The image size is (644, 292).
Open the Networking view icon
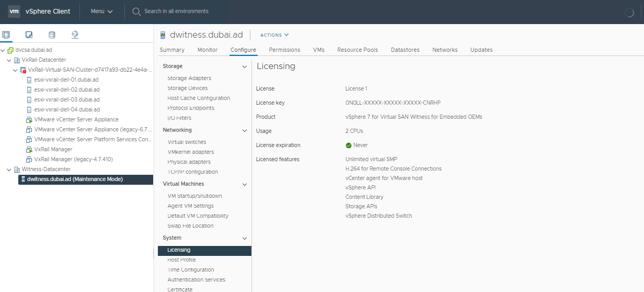(x=75, y=35)
